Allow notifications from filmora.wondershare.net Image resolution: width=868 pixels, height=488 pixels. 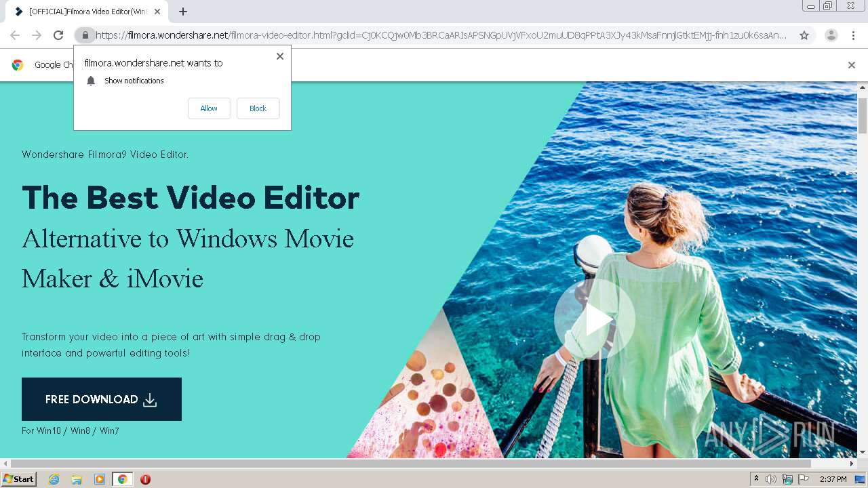point(209,108)
